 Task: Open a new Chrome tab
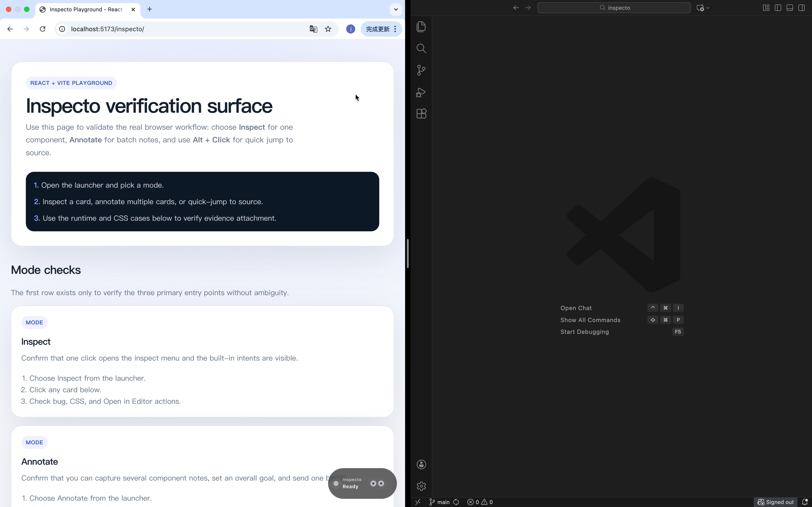click(150, 9)
